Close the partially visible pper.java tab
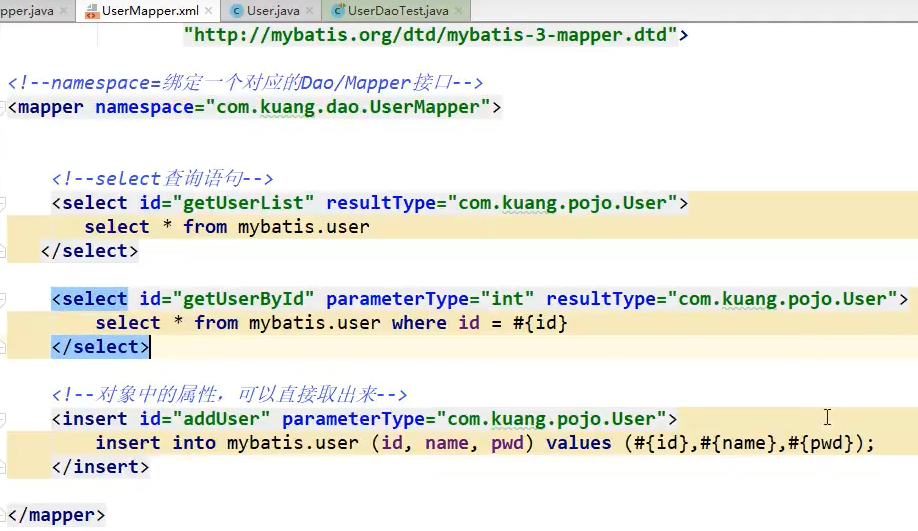Screen dimensions: 918x531 coord(63,11)
